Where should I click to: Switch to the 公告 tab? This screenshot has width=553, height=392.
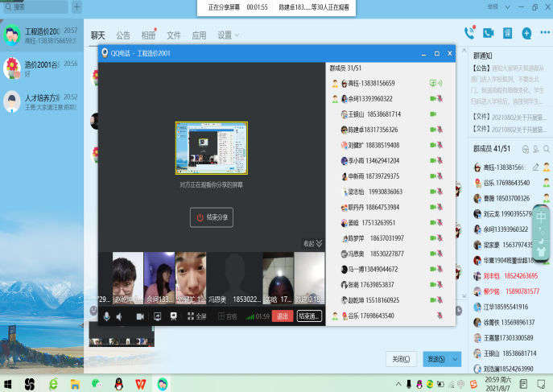tap(123, 35)
